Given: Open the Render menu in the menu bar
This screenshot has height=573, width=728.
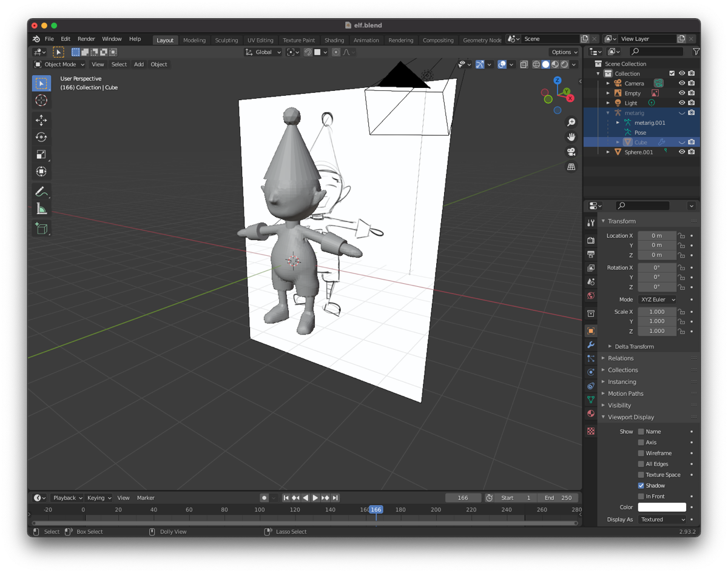Looking at the screenshot, I should 86,38.
